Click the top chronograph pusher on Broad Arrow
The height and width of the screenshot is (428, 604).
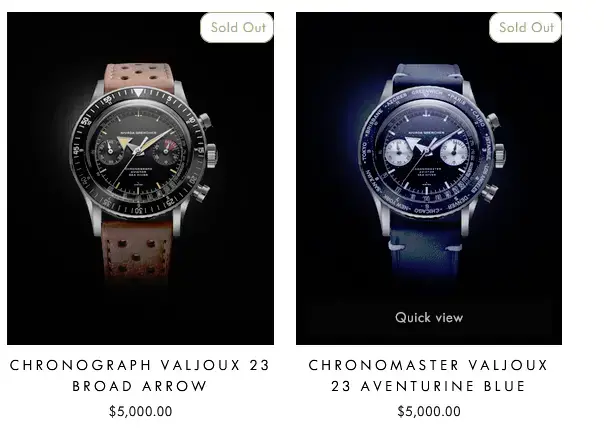(205, 121)
